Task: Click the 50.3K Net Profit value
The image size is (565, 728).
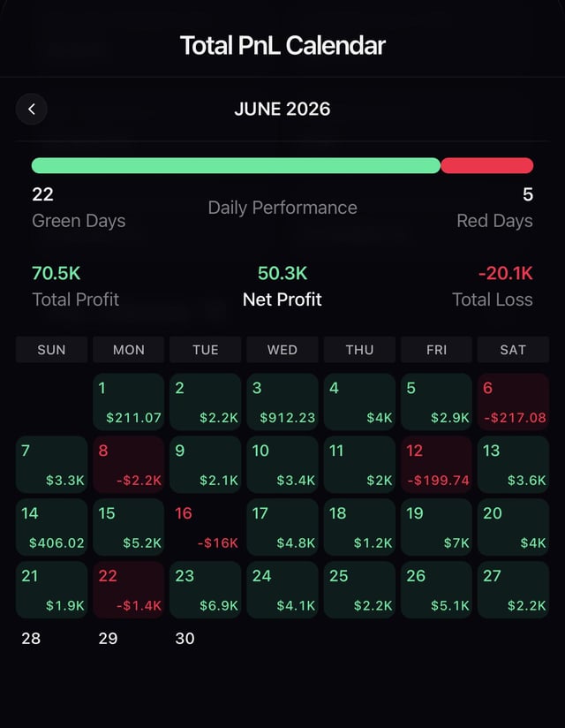Action: click(x=282, y=273)
